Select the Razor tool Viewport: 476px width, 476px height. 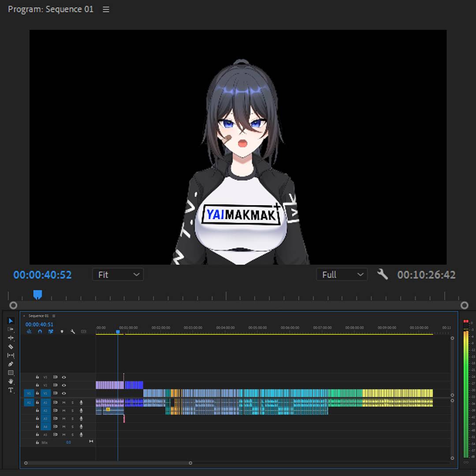tap(11, 346)
